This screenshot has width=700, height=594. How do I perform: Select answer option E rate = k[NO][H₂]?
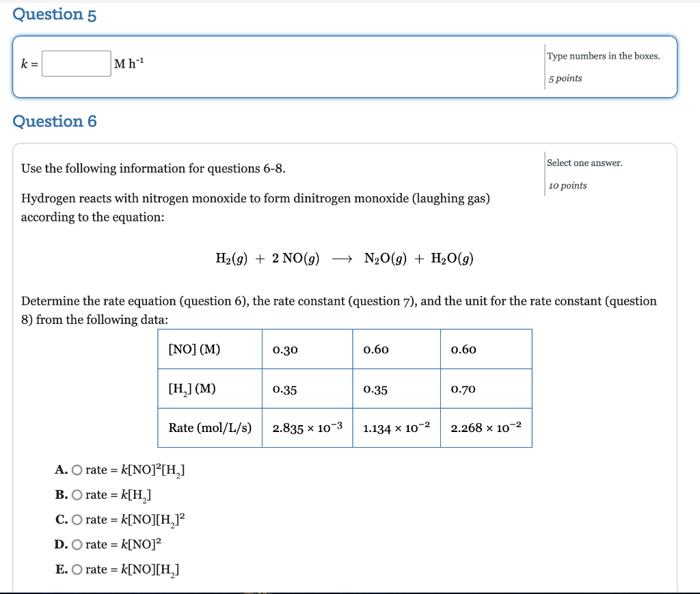point(77,569)
